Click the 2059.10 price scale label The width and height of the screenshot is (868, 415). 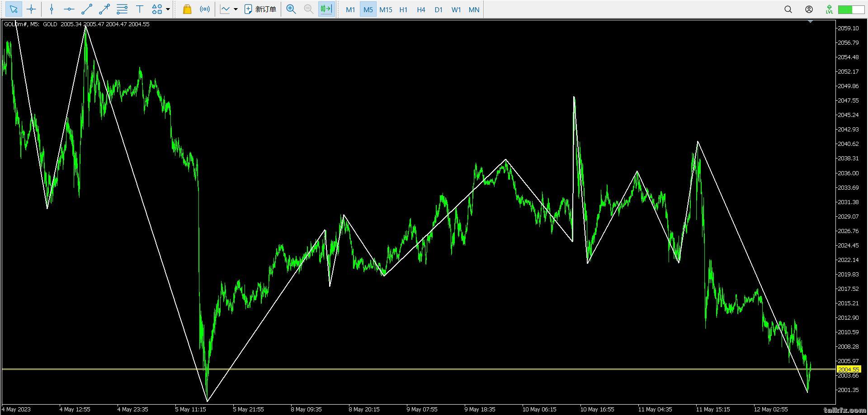pos(848,28)
